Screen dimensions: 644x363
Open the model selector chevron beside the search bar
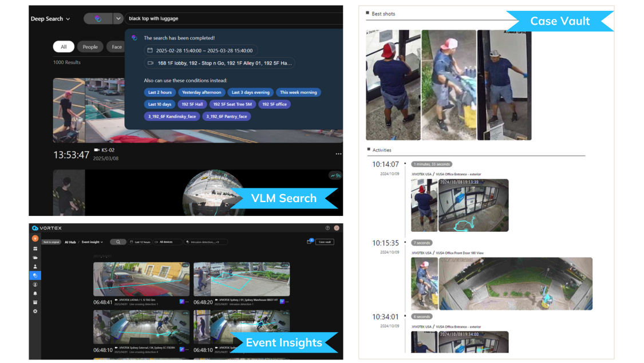[118, 18]
